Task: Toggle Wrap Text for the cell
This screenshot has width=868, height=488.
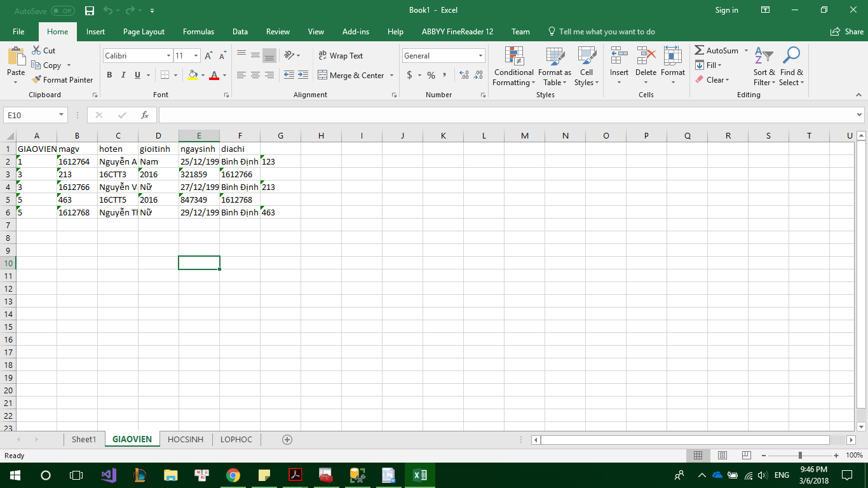Action: coord(341,56)
